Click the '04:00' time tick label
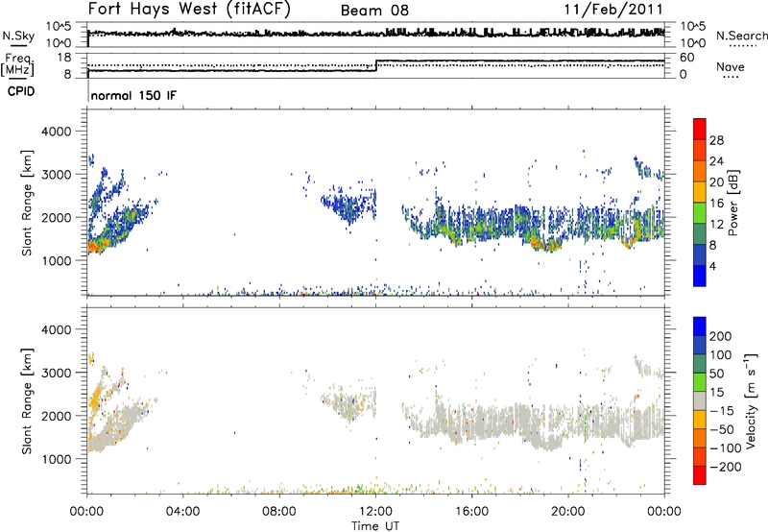 (183, 512)
